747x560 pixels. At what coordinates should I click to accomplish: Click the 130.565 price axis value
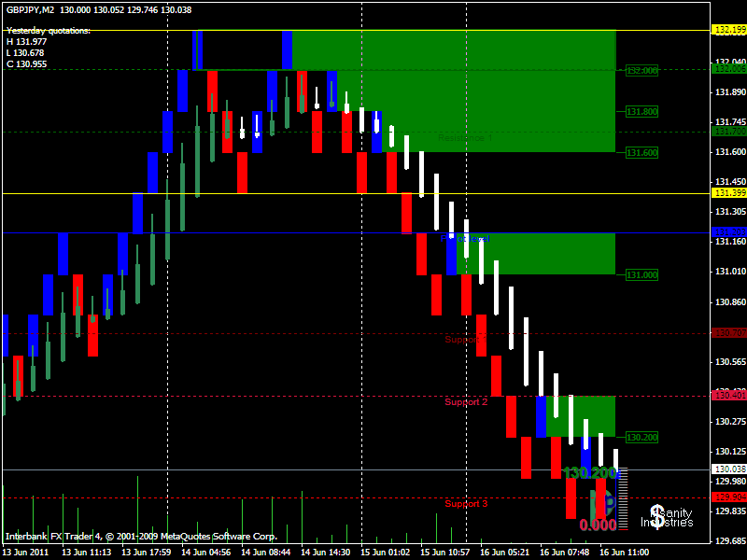731,362
